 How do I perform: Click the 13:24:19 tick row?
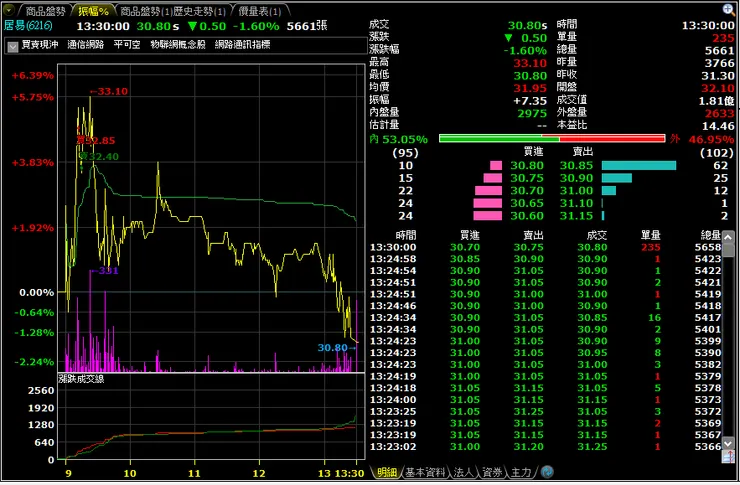545,376
